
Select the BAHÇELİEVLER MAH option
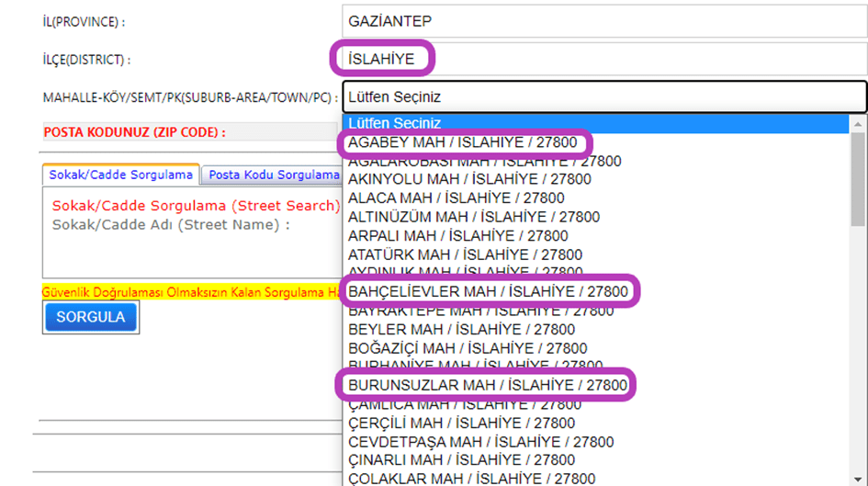click(x=488, y=291)
